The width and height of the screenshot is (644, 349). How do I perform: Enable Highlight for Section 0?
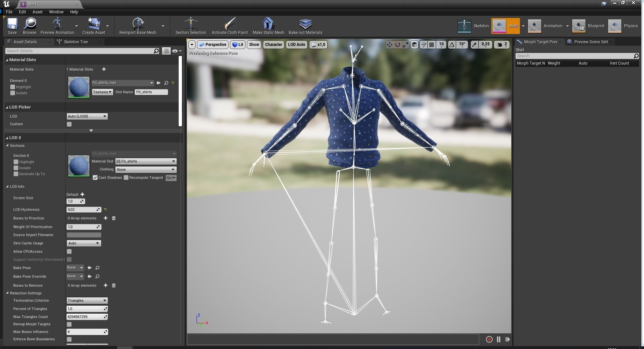(16, 162)
